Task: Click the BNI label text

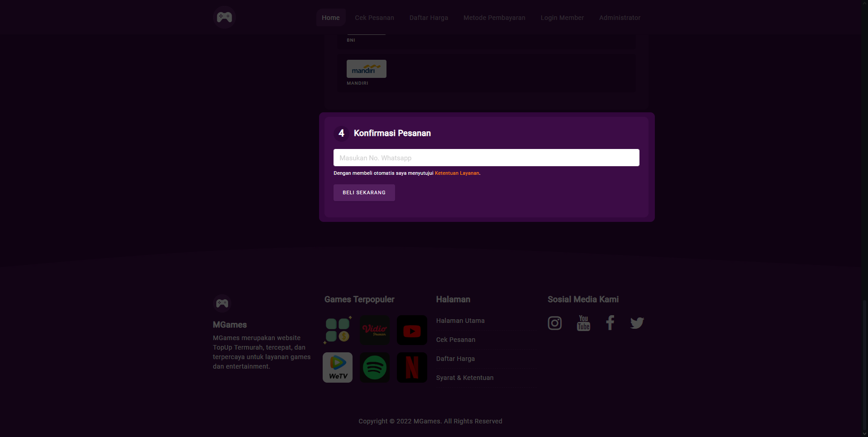Action: [351, 40]
